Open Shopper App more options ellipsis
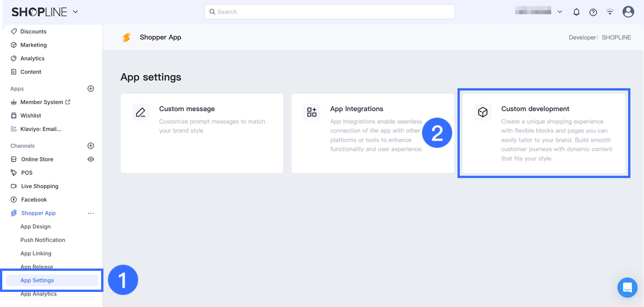 point(91,213)
